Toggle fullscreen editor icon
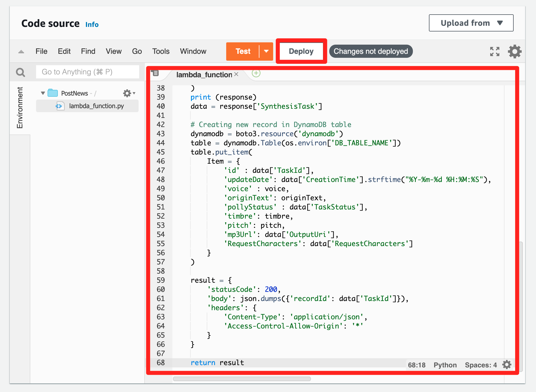The image size is (536, 392). (494, 52)
